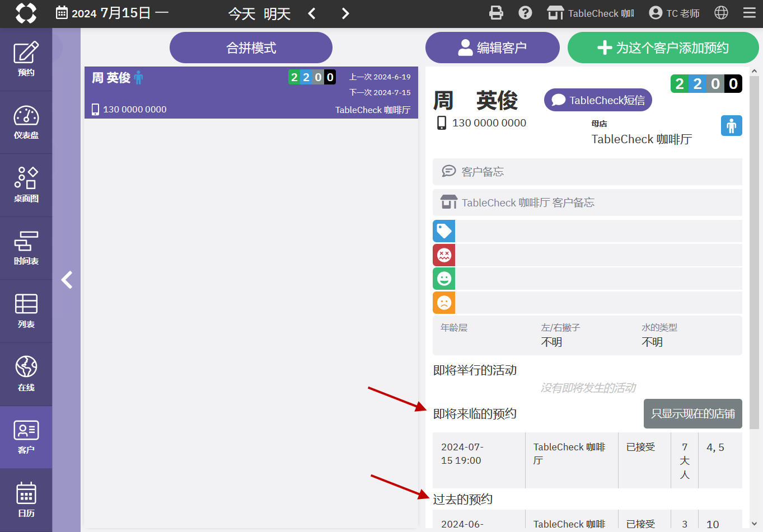Click the date 7月15日 in header
This screenshot has height=532, width=763.
pos(126,13)
